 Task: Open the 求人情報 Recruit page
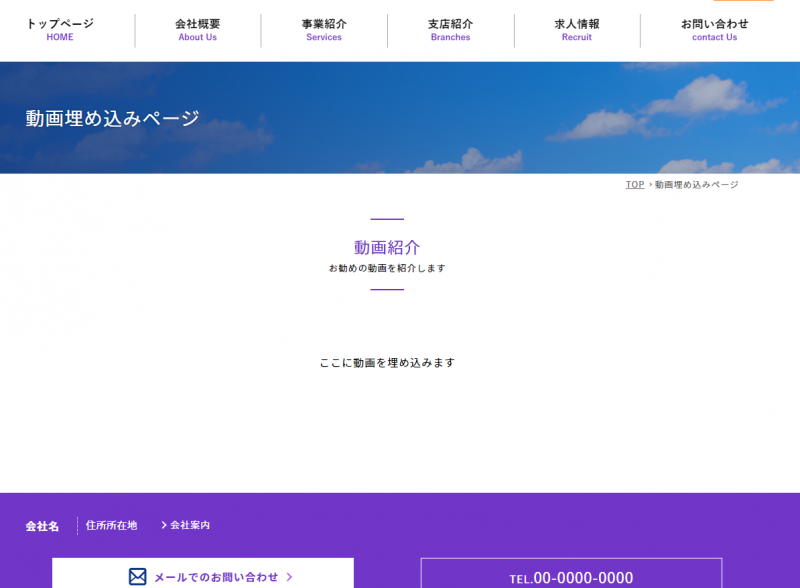tap(577, 30)
